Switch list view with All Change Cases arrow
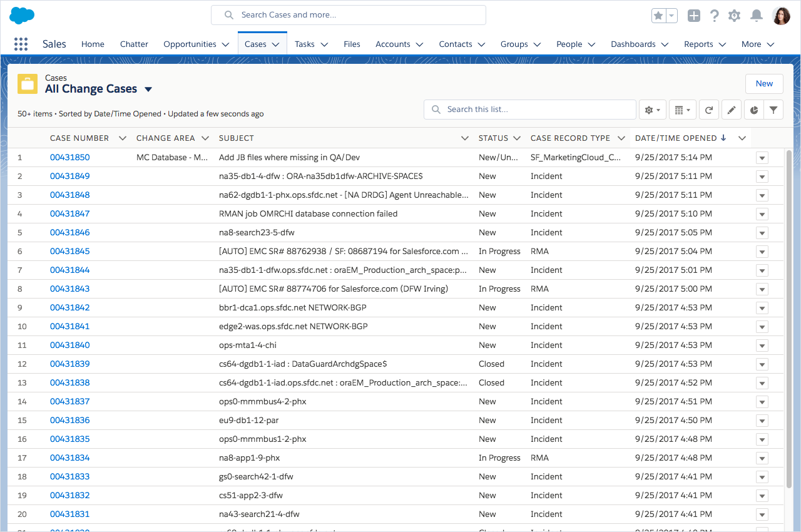 (x=148, y=90)
